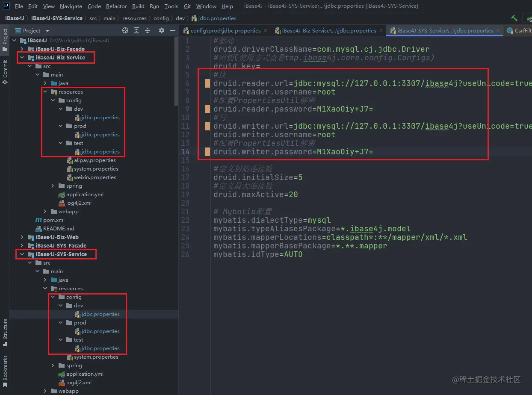The width and height of the screenshot is (532, 395).
Task: Expand spring folder arrow under iBase4J-Biz-Service
Action: click(x=53, y=186)
